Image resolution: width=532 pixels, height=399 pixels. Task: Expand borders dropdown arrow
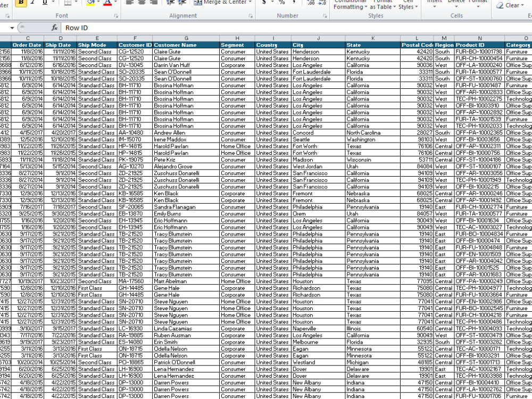[76, 2]
